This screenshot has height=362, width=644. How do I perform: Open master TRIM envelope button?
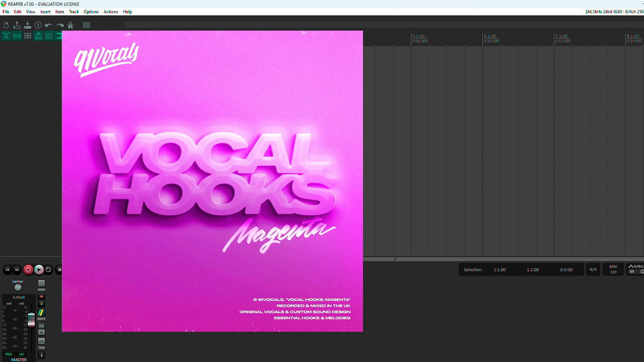click(x=41, y=341)
